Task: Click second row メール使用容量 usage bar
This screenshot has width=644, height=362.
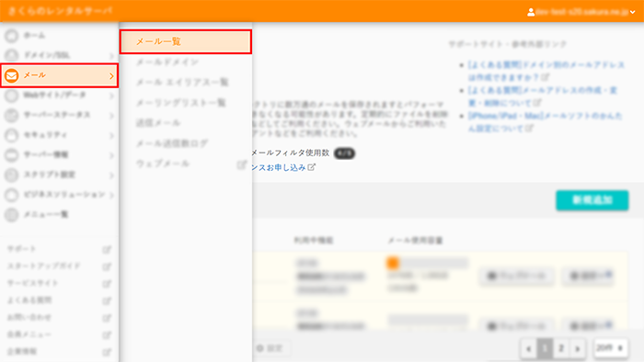Action: click(428, 320)
